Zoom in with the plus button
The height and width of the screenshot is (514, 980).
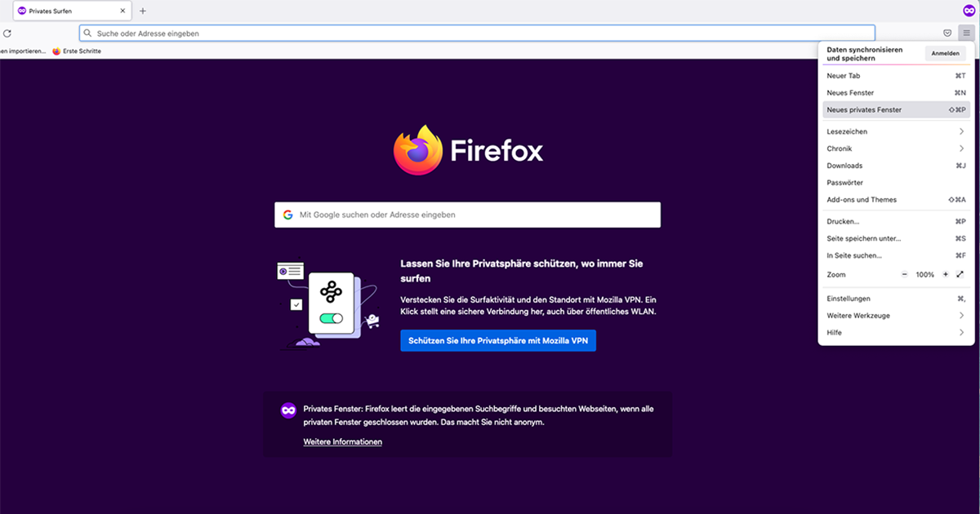[x=946, y=275]
